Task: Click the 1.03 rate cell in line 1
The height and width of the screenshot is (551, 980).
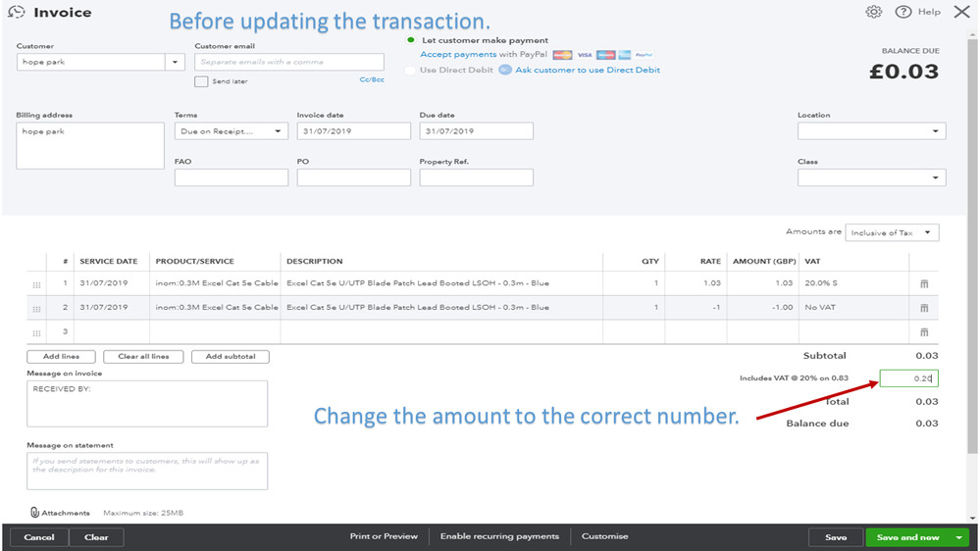Action: tap(694, 283)
